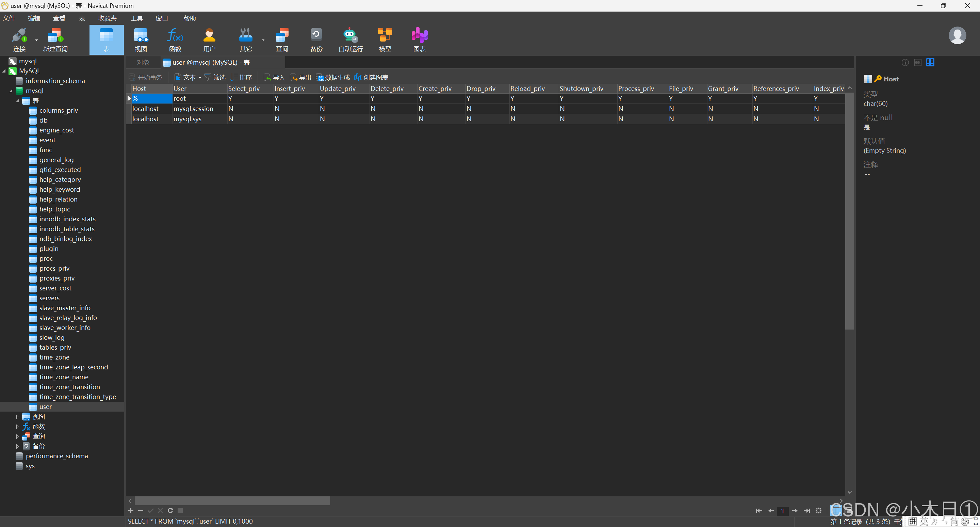The image size is (980, 527).
Task: Click the 函数 function toolbar icon
Action: (175, 39)
